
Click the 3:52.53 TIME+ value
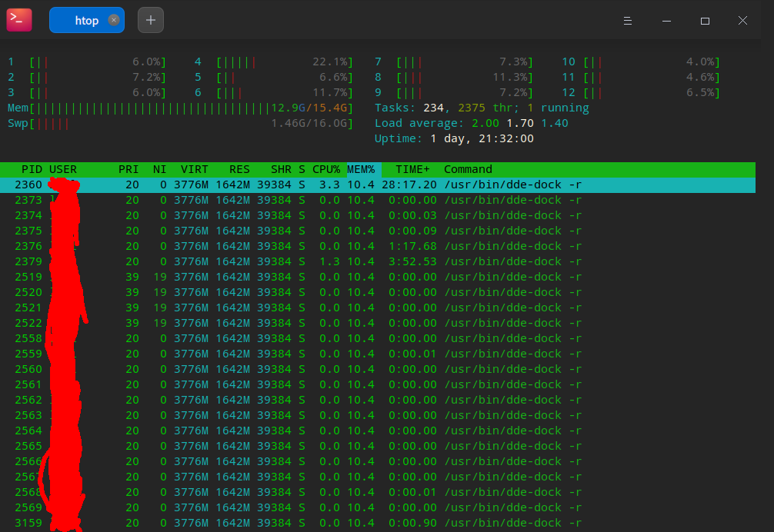412,261
